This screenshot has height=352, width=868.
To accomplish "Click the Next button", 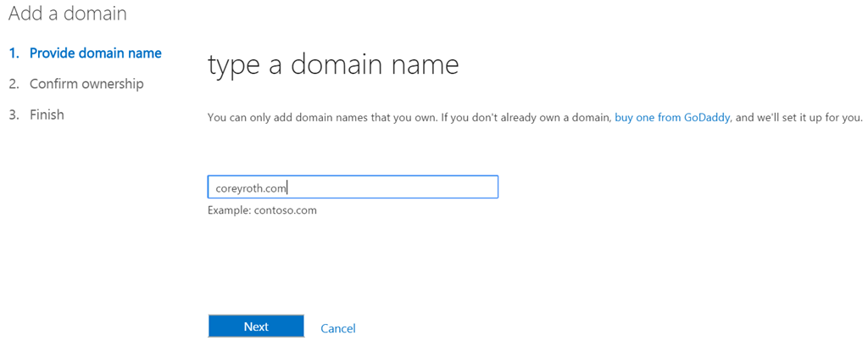I will click(x=256, y=327).
